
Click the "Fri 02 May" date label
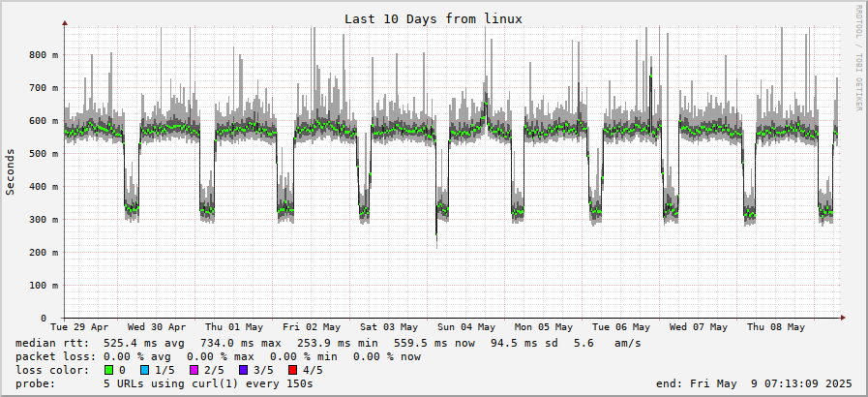pos(312,327)
